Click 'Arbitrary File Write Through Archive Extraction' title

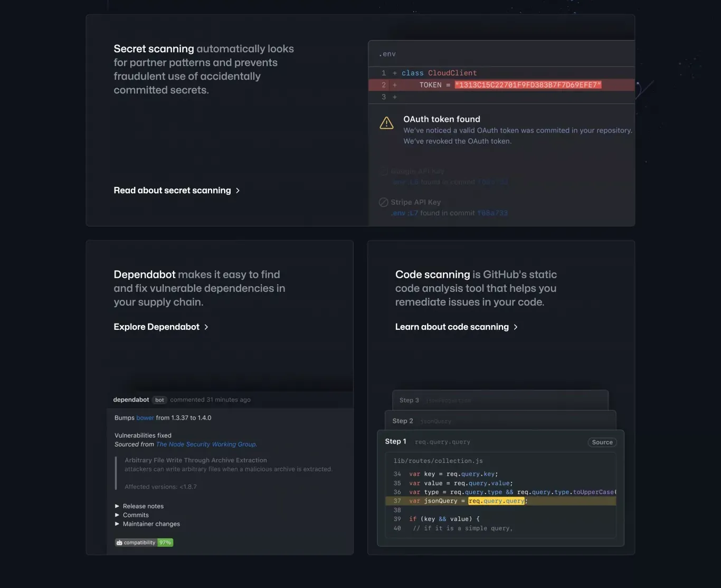point(196,460)
